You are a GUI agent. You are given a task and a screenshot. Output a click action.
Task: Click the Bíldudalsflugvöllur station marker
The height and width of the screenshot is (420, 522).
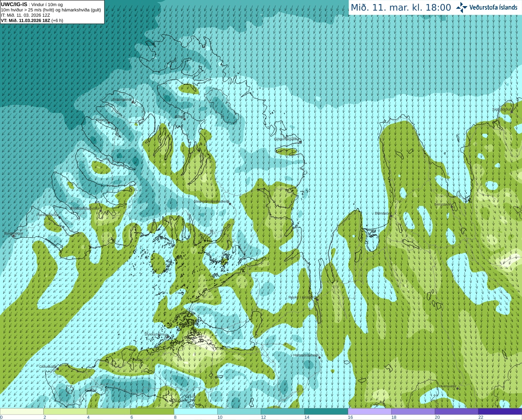[x=101, y=211]
